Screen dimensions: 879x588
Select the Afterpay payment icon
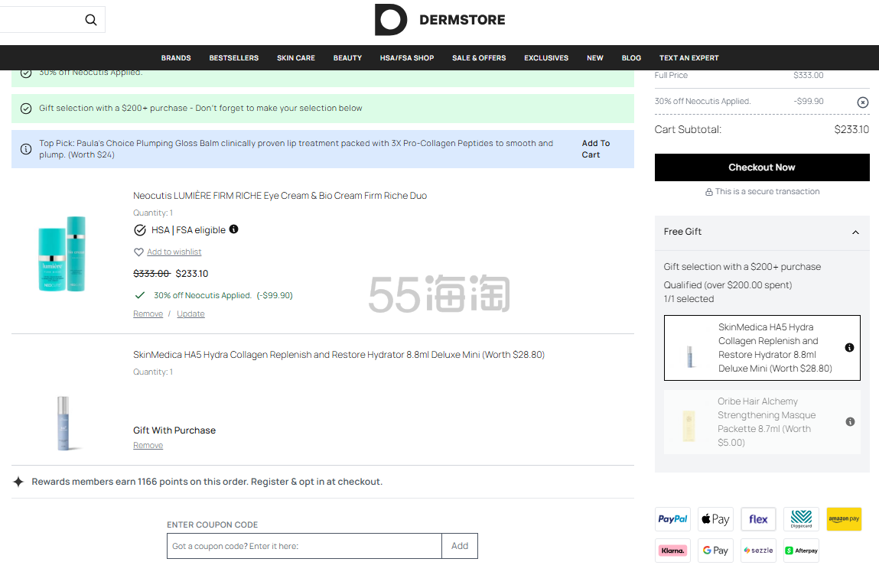pyautogui.click(x=801, y=551)
